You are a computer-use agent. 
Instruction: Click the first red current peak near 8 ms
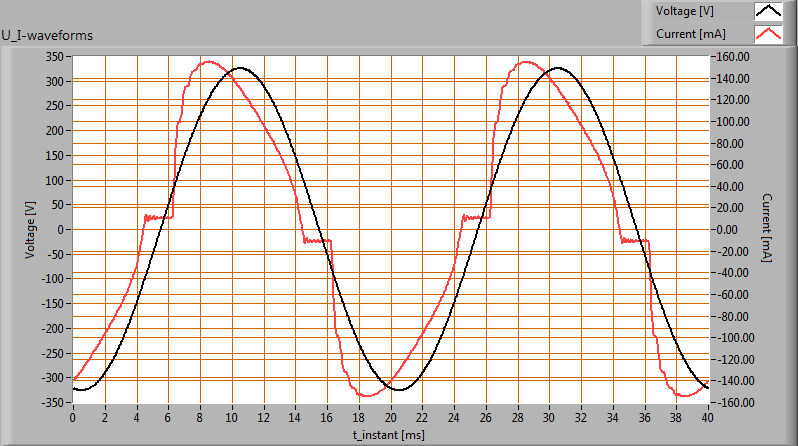208,61
